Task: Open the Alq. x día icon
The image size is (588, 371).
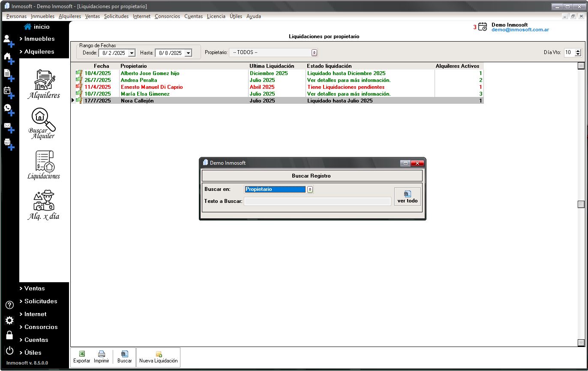Action: coord(44,205)
